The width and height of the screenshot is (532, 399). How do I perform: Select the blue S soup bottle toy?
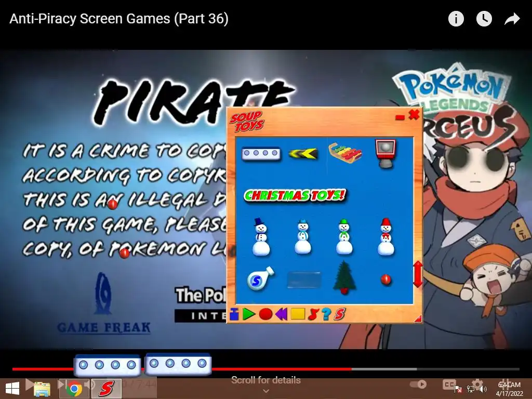coord(260,279)
